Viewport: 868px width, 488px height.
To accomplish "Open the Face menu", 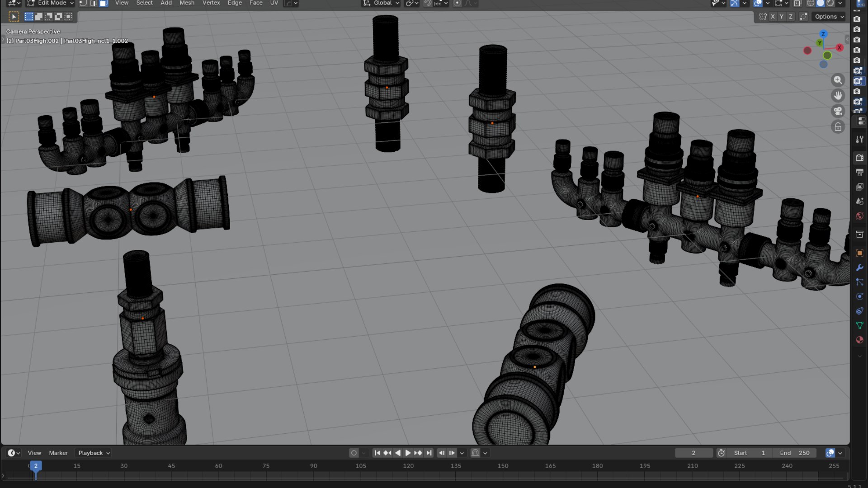I will pyautogui.click(x=256, y=3).
